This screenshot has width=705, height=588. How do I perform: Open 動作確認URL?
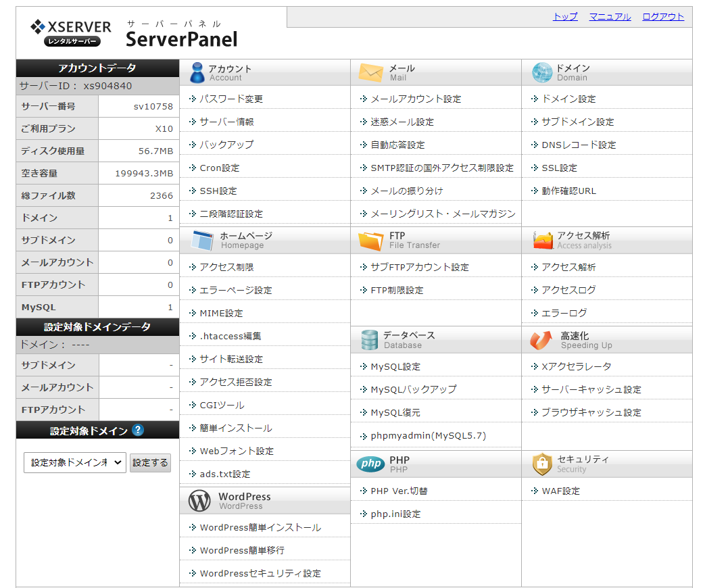[x=568, y=191]
